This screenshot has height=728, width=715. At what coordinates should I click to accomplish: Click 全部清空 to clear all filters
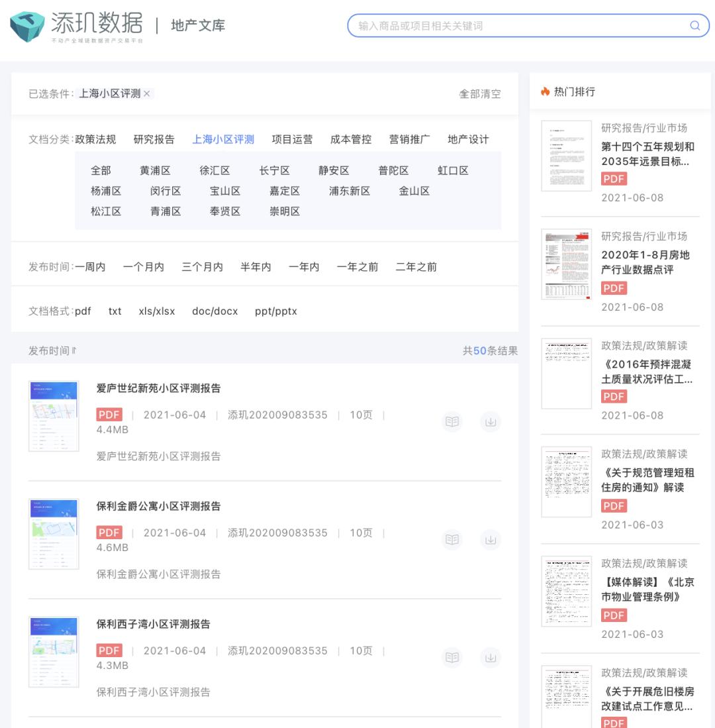(481, 93)
